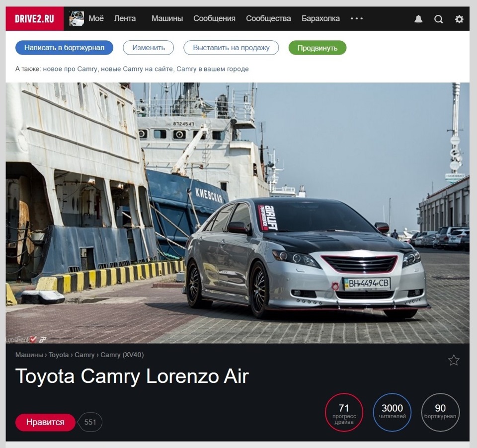Click the search magnifier icon
477x448 pixels.
click(438, 19)
